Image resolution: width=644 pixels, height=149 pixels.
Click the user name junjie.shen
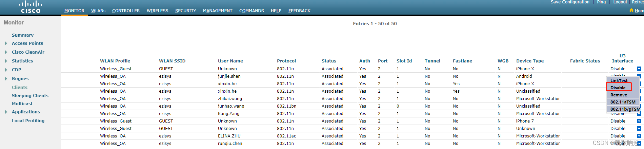(x=229, y=76)
